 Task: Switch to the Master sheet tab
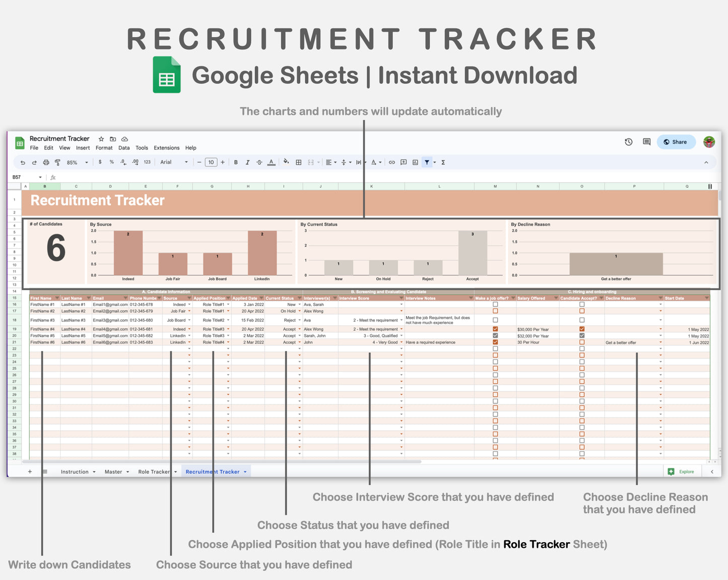[113, 471]
